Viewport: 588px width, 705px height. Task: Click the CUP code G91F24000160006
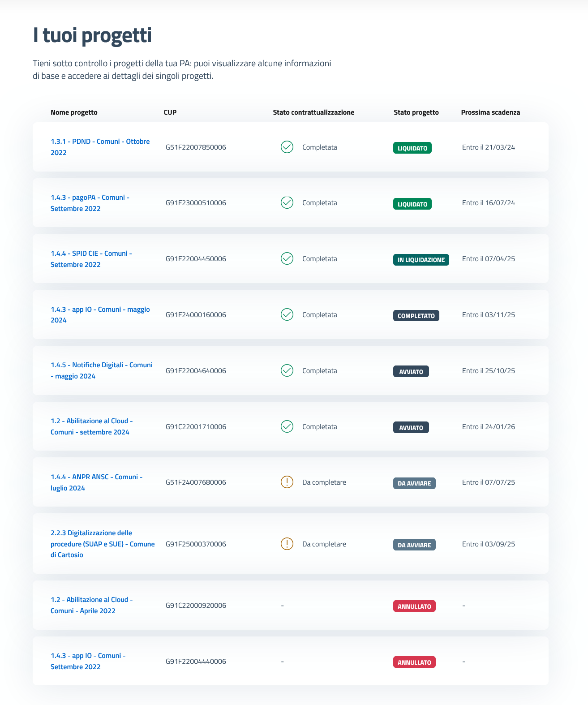196,315
